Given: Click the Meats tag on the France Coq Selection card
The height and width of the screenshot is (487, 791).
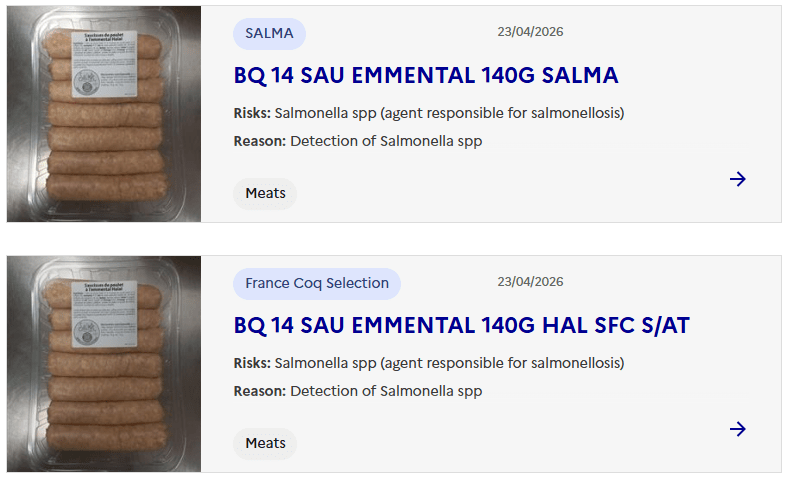Looking at the screenshot, I should [x=265, y=443].
